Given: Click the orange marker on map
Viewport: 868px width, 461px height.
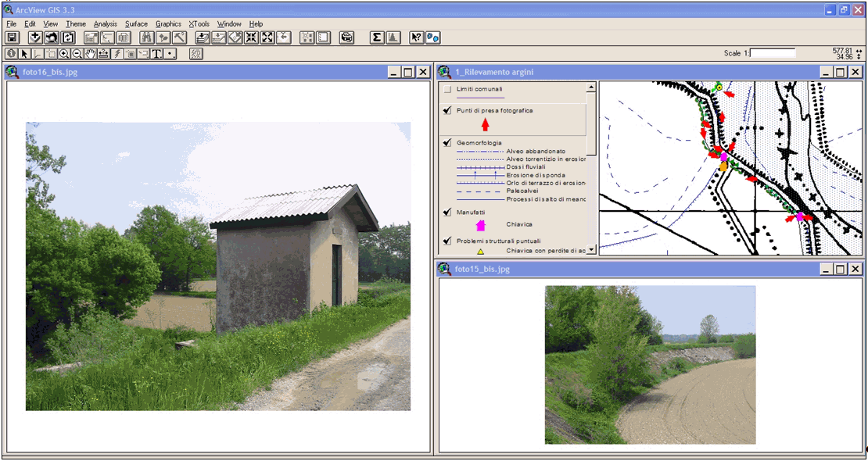Looking at the screenshot, I should (x=723, y=166).
